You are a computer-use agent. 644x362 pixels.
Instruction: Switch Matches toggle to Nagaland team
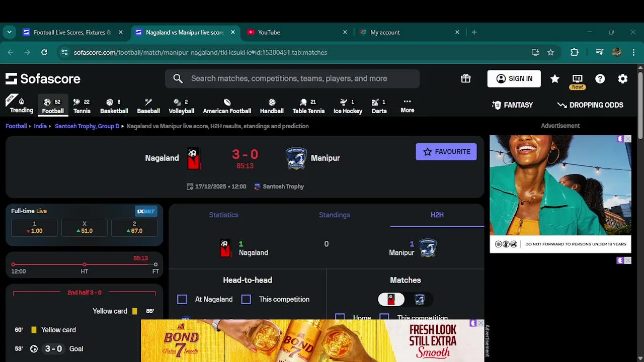[391, 300]
